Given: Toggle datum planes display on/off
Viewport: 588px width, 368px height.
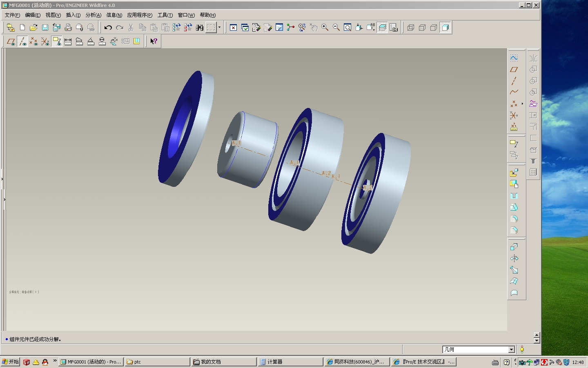Looking at the screenshot, I should click(11, 41).
